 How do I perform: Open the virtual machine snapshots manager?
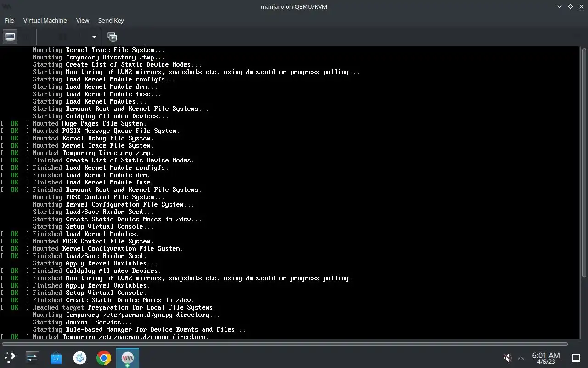[112, 37]
